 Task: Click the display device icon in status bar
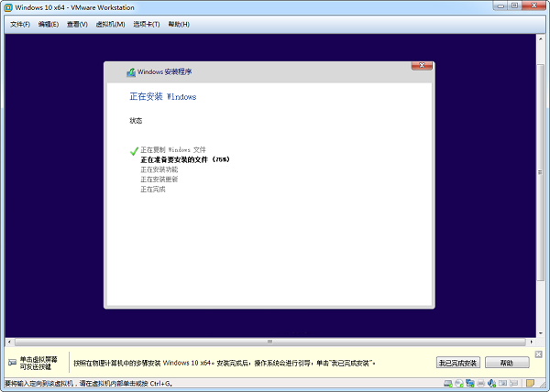coord(503,383)
